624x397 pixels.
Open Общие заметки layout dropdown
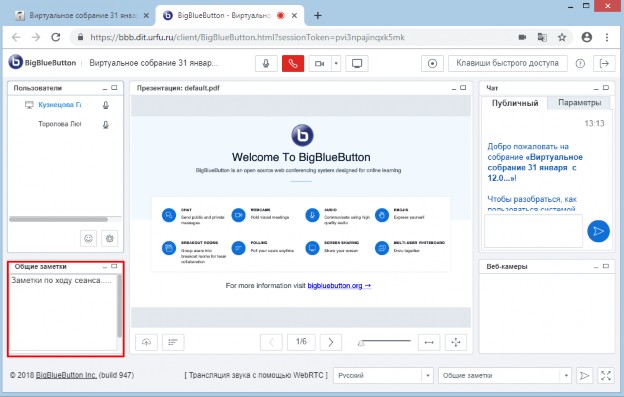(505, 376)
